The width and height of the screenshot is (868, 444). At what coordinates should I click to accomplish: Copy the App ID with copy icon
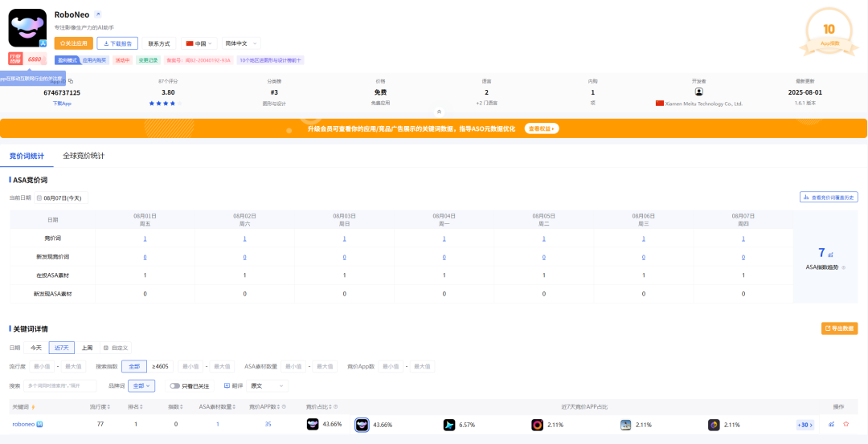[71, 81]
